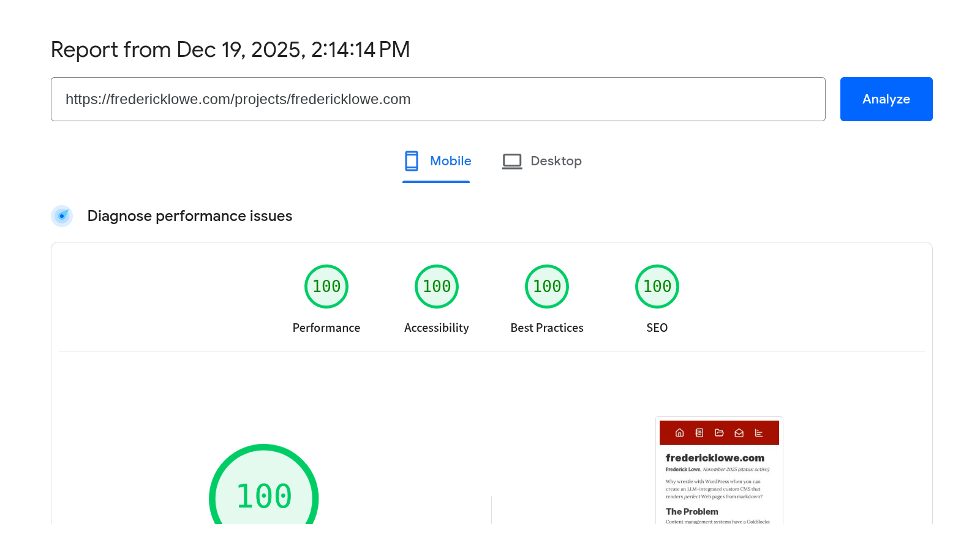
Task: Click the blue Analyze button
Action: point(886,99)
